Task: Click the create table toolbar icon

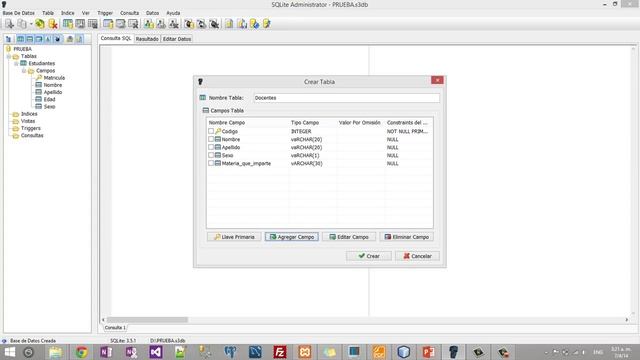Action: (x=68, y=24)
